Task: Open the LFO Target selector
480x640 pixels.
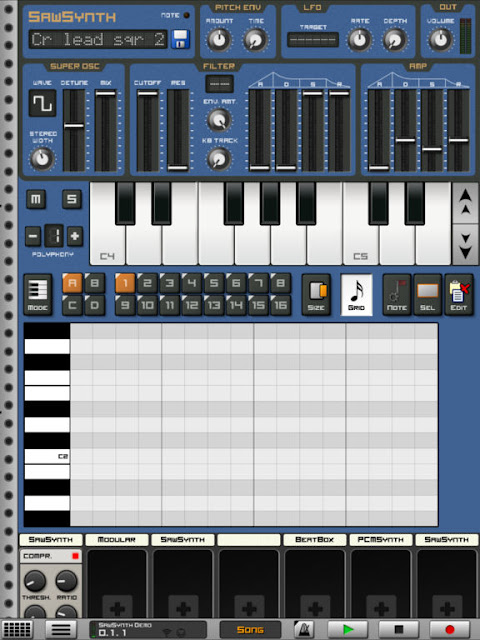Action: click(x=313, y=40)
